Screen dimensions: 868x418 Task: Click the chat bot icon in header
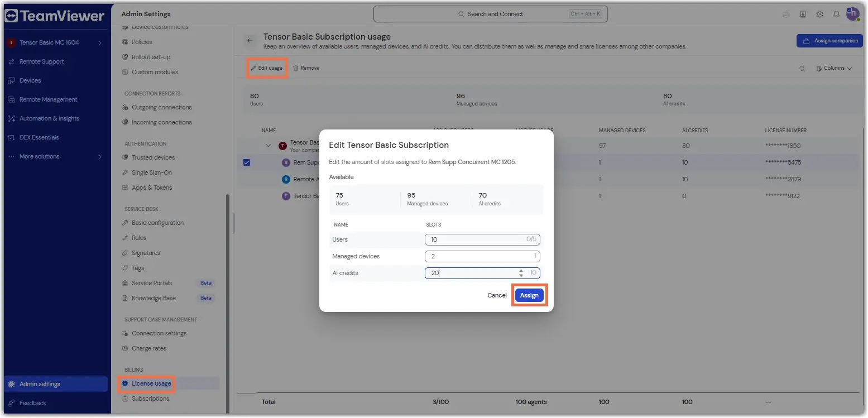click(786, 15)
